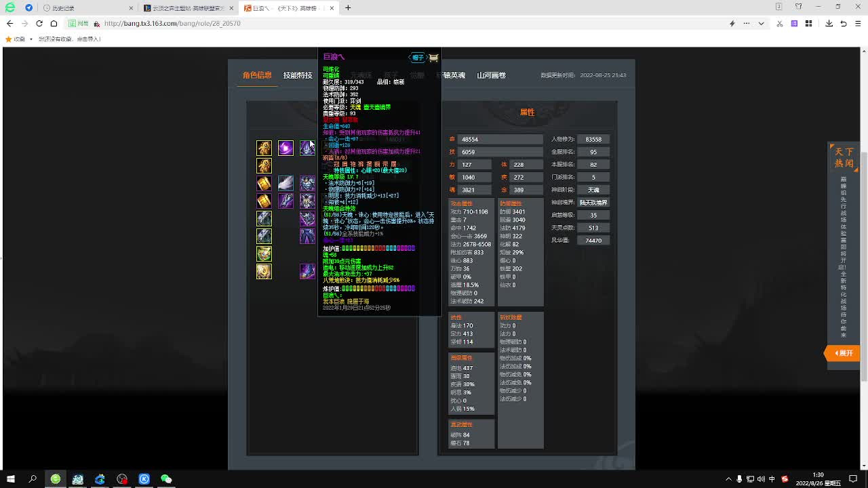Click the shopping cart icon in the item tooltip
868x488 pixels.
[x=434, y=58]
